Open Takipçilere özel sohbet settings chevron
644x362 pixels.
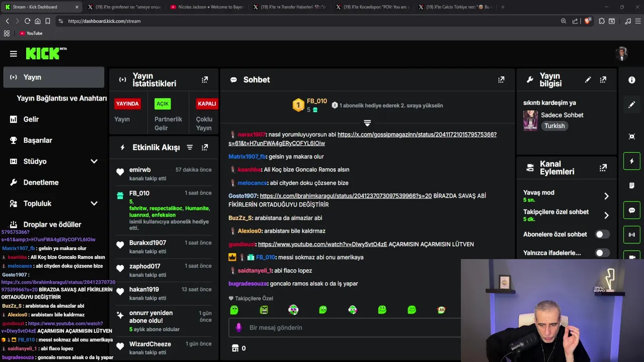[x=606, y=215]
